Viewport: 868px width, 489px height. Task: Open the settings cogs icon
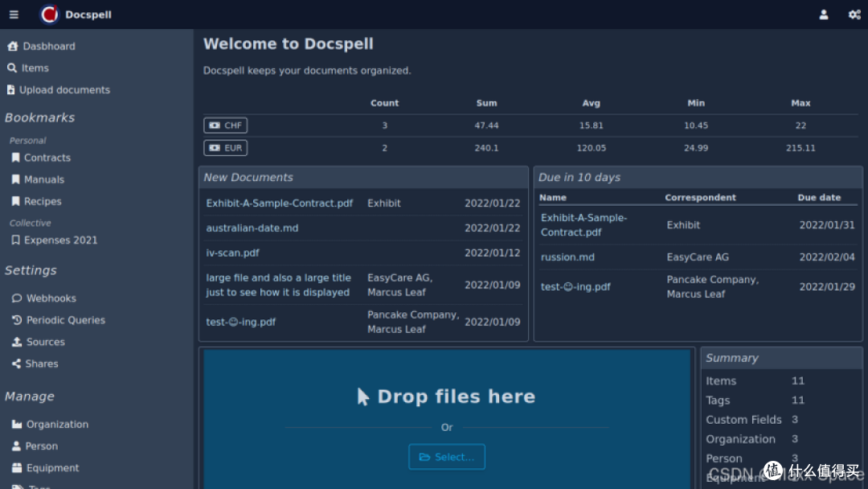[854, 14]
